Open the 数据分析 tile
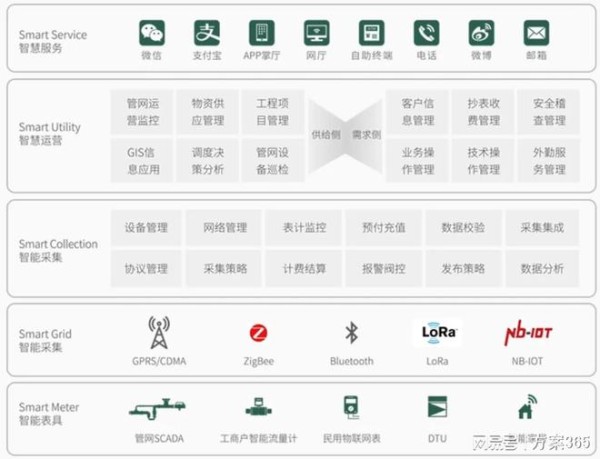The width and height of the screenshot is (600, 459). point(542,269)
